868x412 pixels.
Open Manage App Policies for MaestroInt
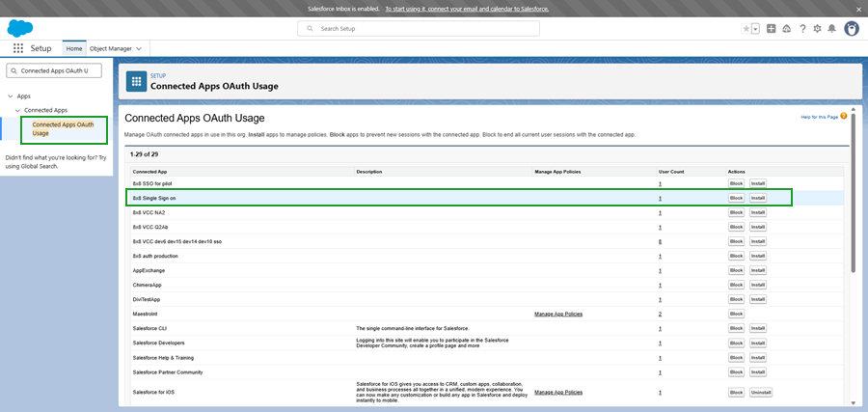(x=558, y=314)
